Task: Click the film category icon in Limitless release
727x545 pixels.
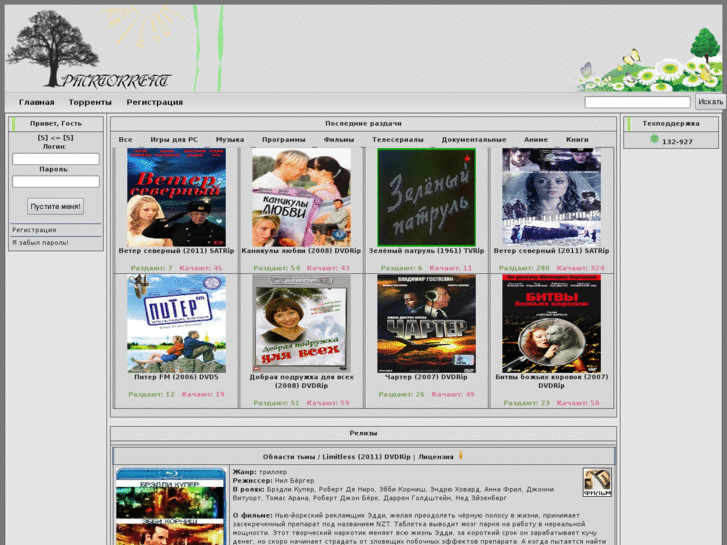Action: coord(597,482)
